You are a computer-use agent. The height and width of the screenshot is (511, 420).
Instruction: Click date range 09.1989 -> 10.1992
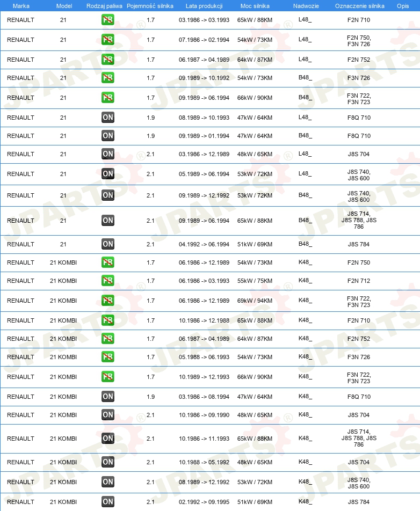click(x=204, y=78)
